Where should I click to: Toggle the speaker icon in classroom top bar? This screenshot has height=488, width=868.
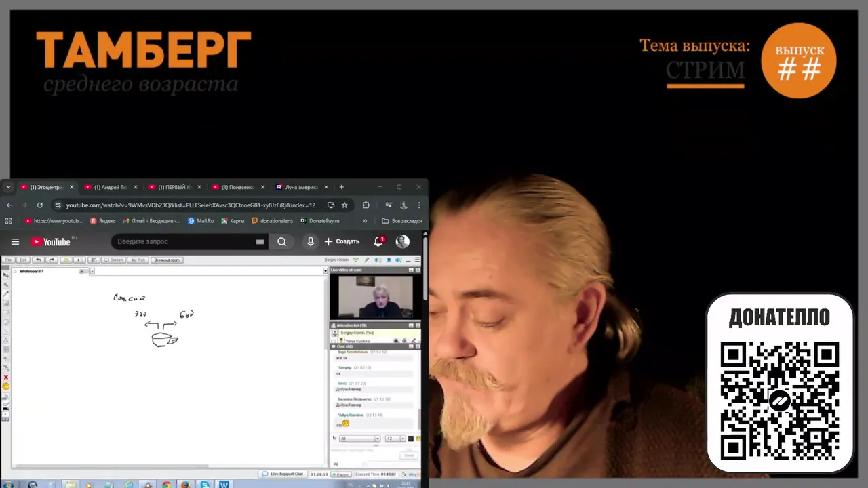(x=398, y=260)
